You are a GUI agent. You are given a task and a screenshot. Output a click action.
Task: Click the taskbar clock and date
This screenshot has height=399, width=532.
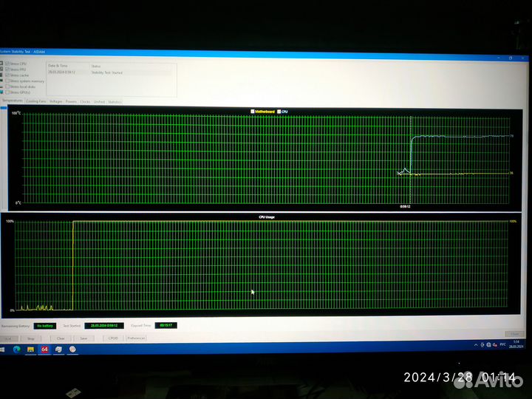(x=515, y=345)
